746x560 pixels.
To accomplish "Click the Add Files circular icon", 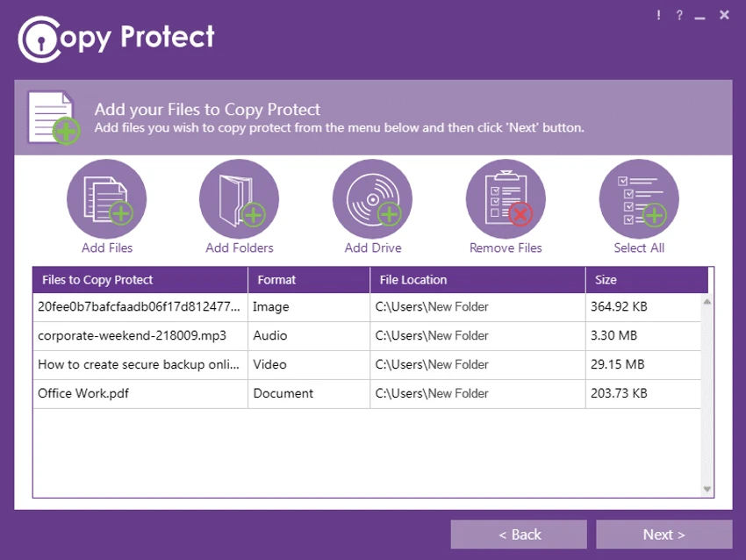I will point(106,199).
